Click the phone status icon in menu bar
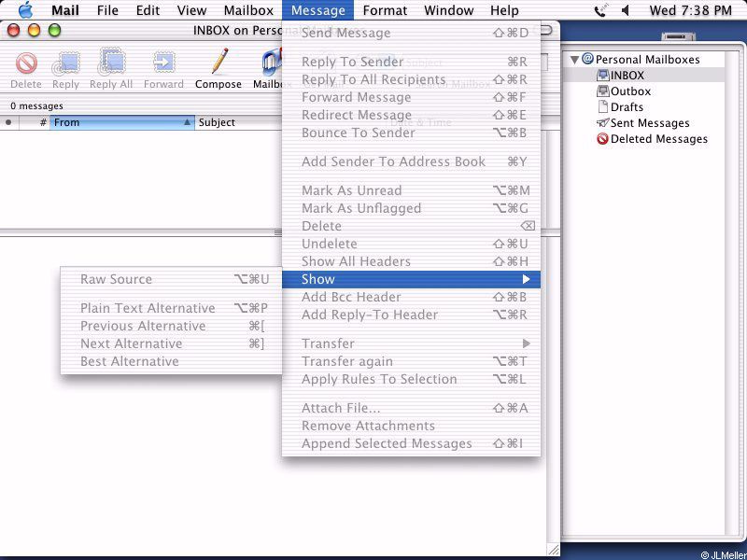Screen dimensions: 747x560 [600, 10]
